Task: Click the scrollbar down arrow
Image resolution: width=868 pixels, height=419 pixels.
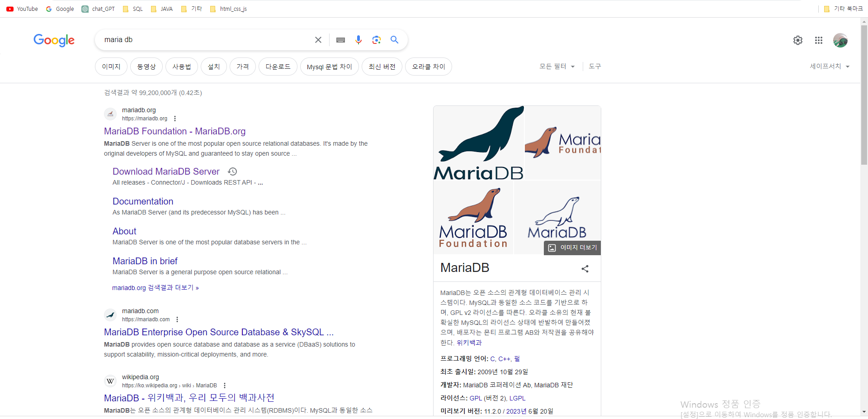Action: coord(864,412)
